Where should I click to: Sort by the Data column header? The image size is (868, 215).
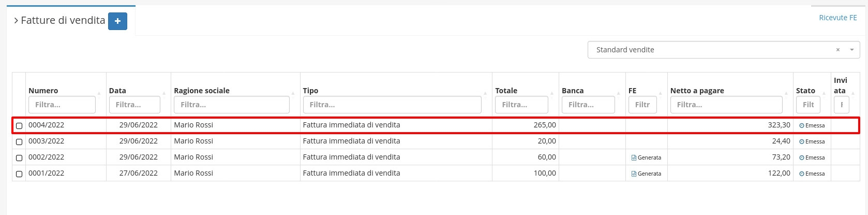point(118,91)
